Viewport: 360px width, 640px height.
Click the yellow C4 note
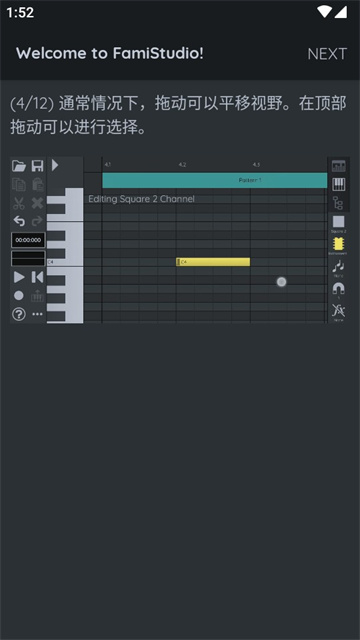(x=213, y=262)
